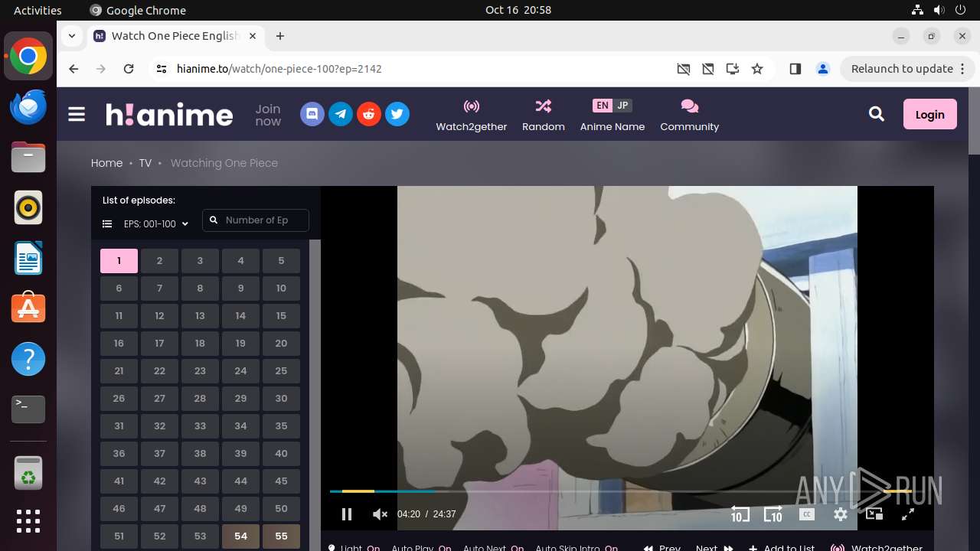Click the Login button
Viewport: 980px width, 551px height.
click(930, 115)
